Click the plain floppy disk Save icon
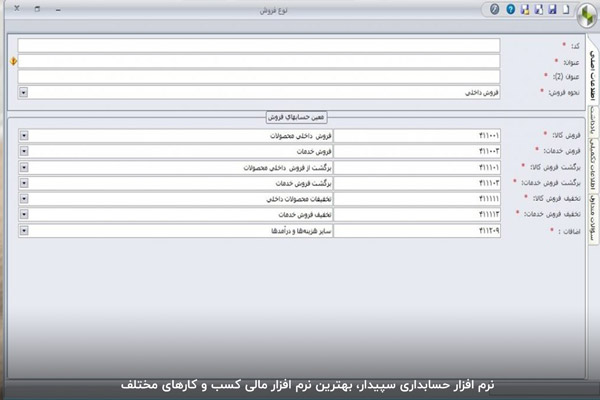Viewport: 600px width, 400px height. coord(552,9)
